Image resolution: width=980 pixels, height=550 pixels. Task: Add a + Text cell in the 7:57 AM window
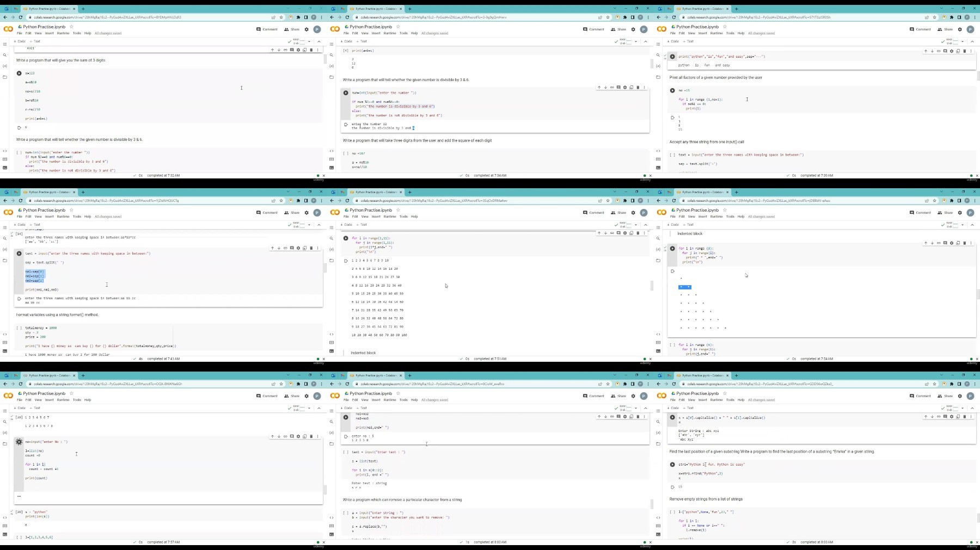point(35,408)
